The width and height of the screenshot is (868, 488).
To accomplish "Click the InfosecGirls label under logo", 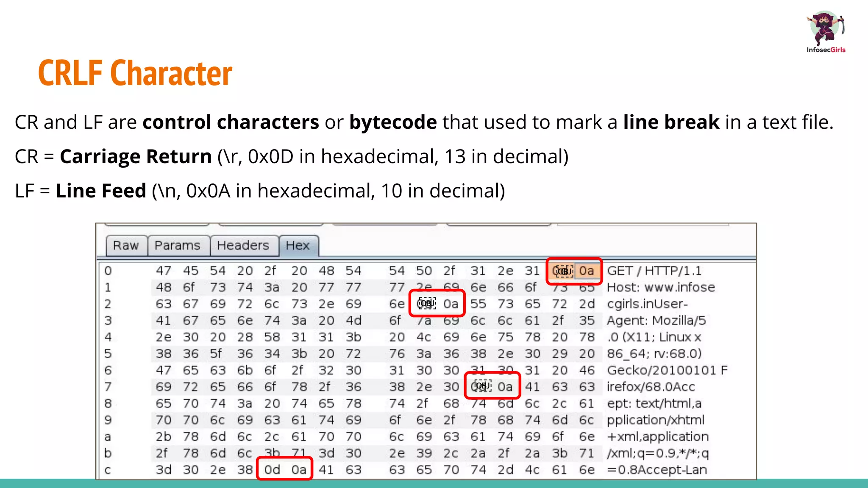I will (x=826, y=50).
